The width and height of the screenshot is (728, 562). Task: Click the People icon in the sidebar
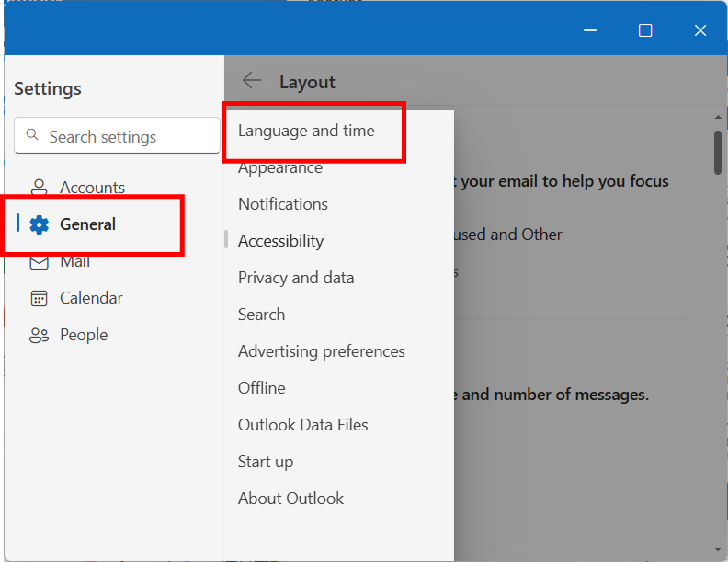39,335
